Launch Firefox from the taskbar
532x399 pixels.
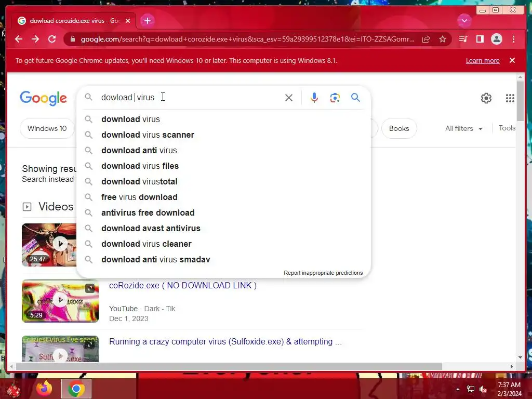[44, 389]
